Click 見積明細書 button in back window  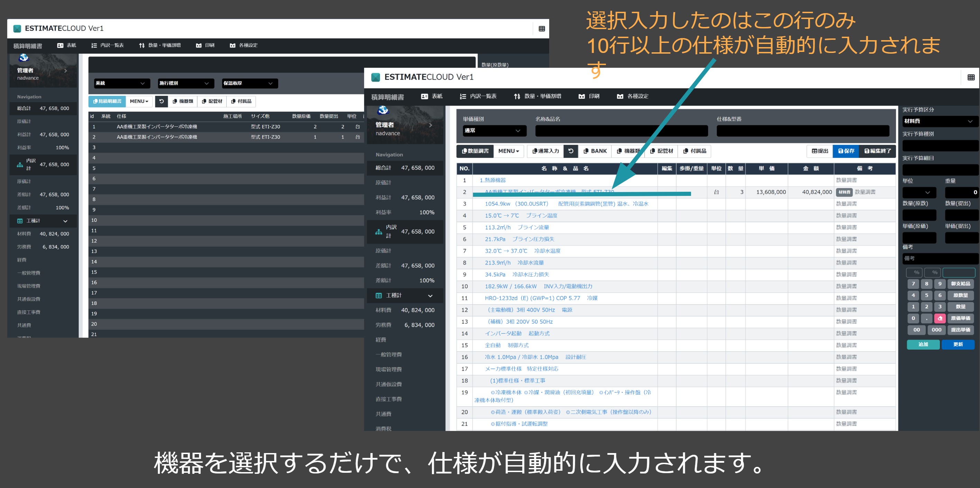(x=107, y=101)
